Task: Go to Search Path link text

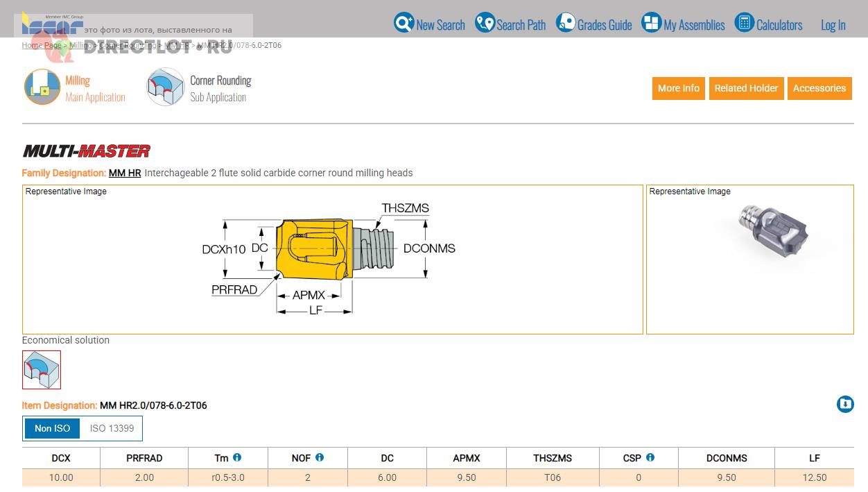Action: pos(521,25)
